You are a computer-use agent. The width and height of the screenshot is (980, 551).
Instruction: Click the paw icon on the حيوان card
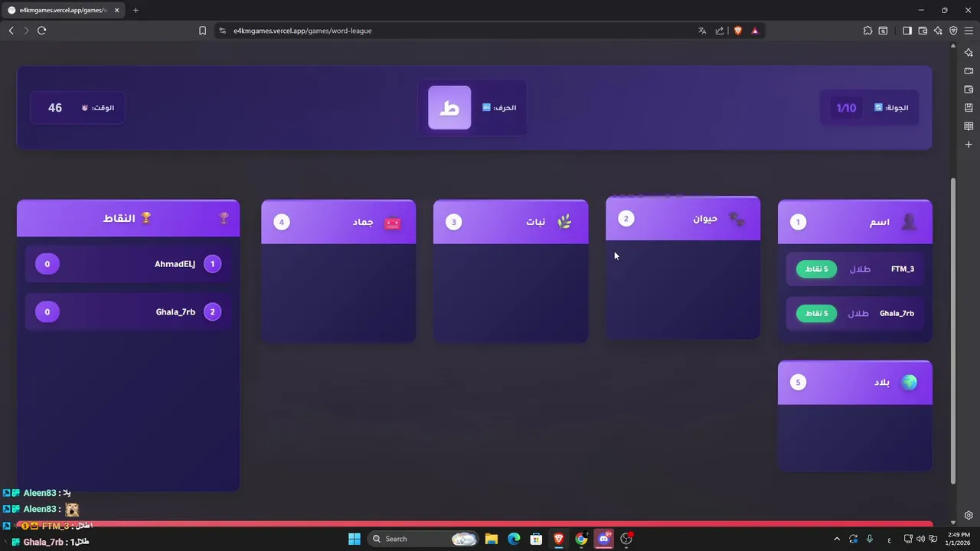[737, 219]
